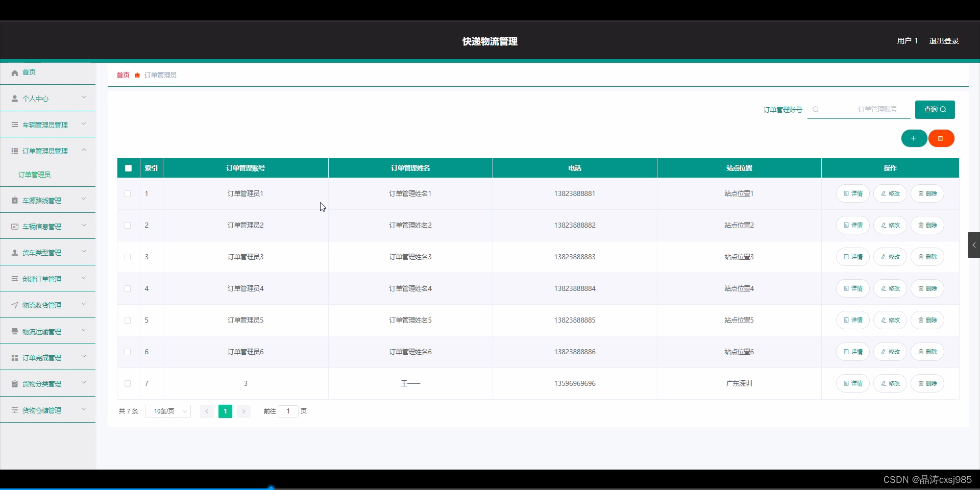Click the green plus add button

coord(914,138)
